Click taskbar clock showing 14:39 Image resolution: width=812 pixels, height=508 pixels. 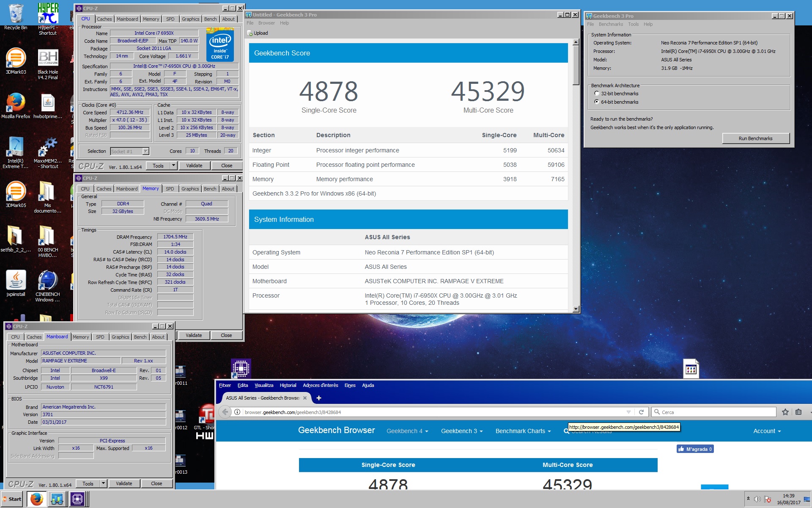pos(788,496)
